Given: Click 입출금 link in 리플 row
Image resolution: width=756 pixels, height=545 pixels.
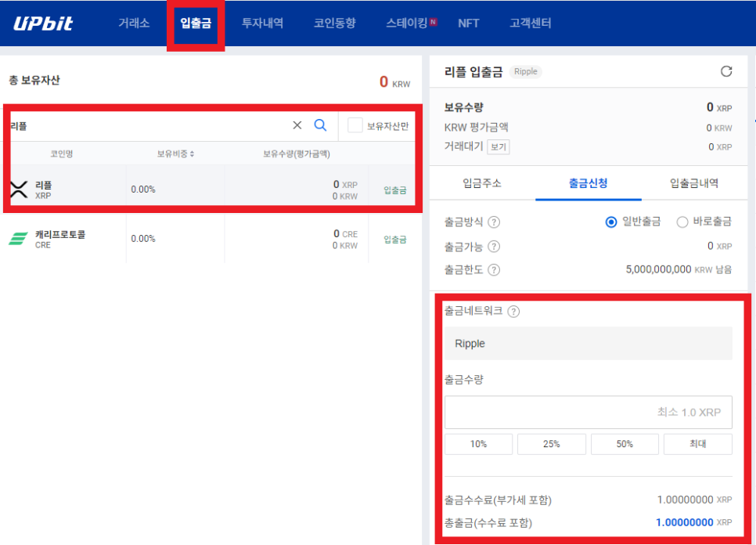Looking at the screenshot, I should [x=395, y=190].
